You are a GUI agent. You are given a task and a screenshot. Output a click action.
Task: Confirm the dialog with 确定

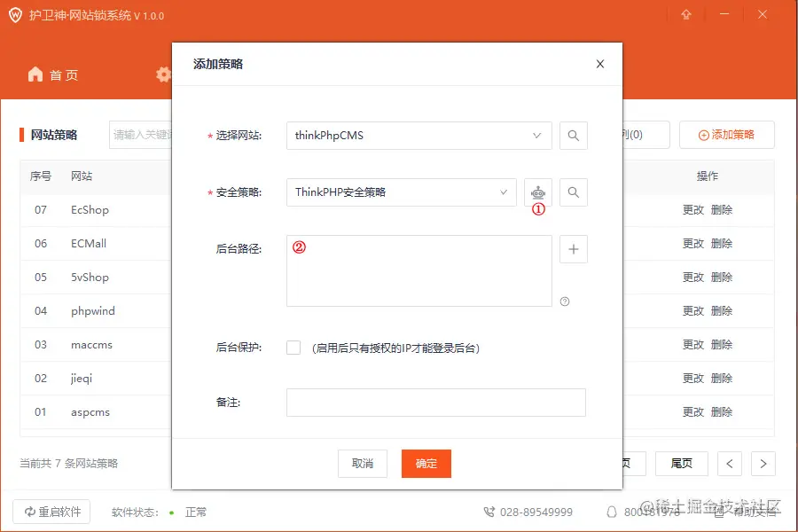coord(426,464)
